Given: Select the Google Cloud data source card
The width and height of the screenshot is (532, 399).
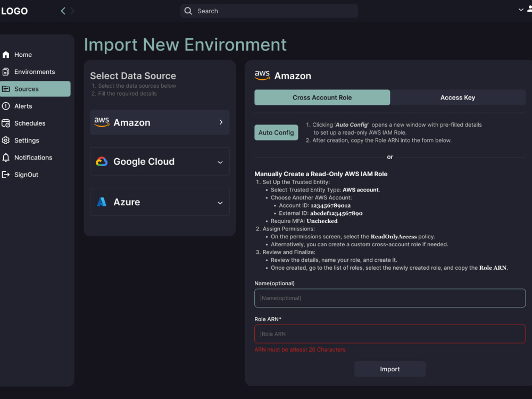Looking at the screenshot, I should click(x=160, y=162).
